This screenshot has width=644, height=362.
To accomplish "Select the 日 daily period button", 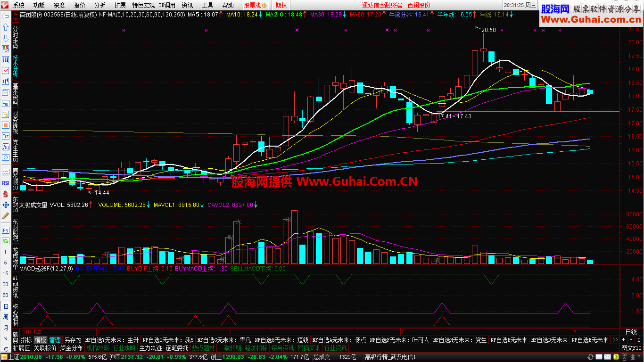I will click(5, 306).
